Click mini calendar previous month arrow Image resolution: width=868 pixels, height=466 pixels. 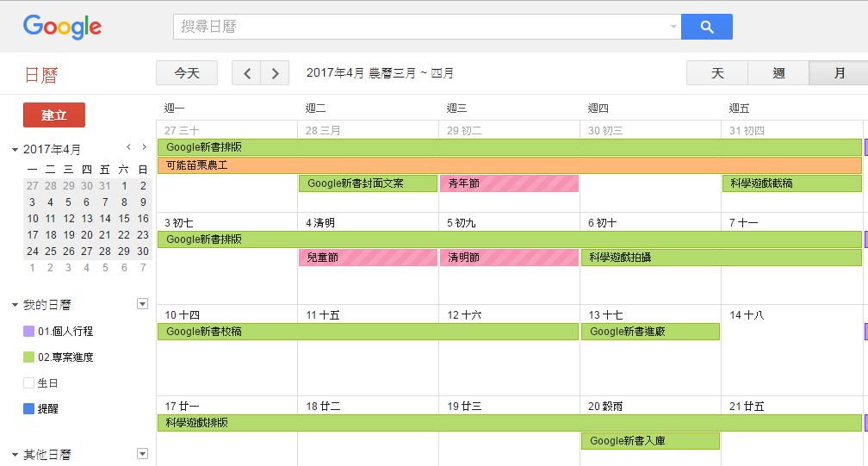tap(128, 147)
